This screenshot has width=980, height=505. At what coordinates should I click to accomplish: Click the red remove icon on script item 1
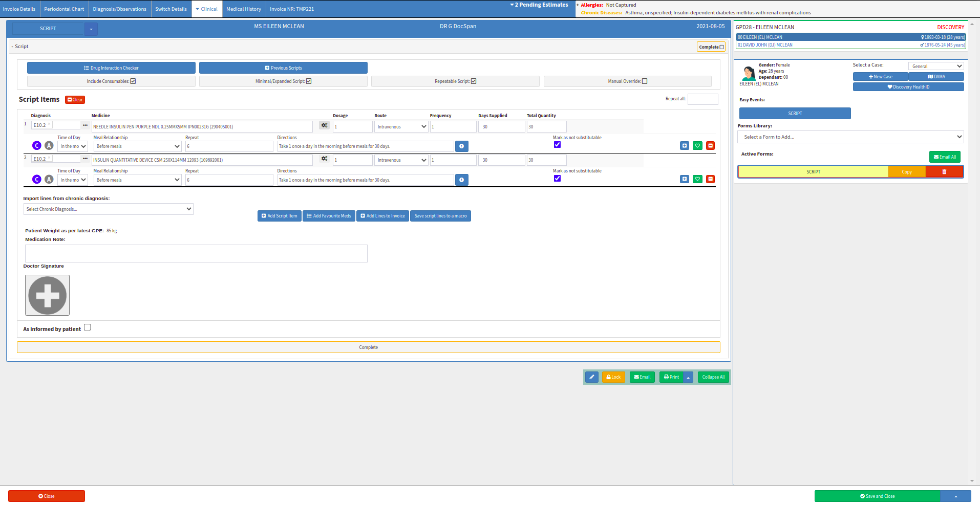tap(710, 146)
